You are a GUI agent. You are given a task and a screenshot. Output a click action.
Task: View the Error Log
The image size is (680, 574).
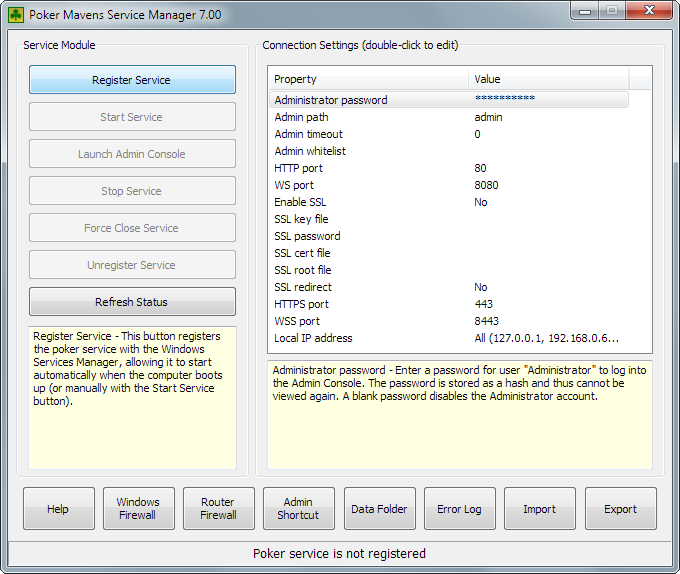pos(460,509)
